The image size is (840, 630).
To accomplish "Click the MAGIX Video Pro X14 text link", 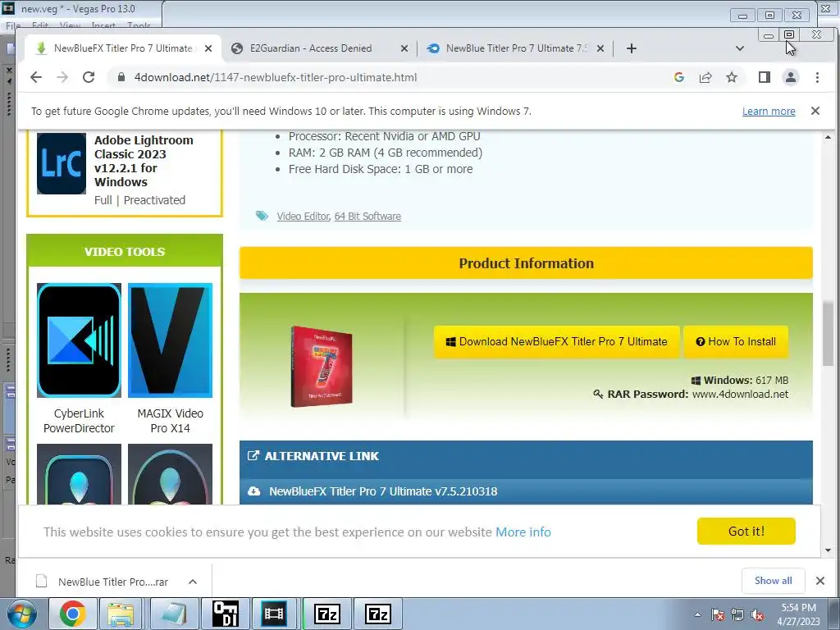I will tap(171, 421).
